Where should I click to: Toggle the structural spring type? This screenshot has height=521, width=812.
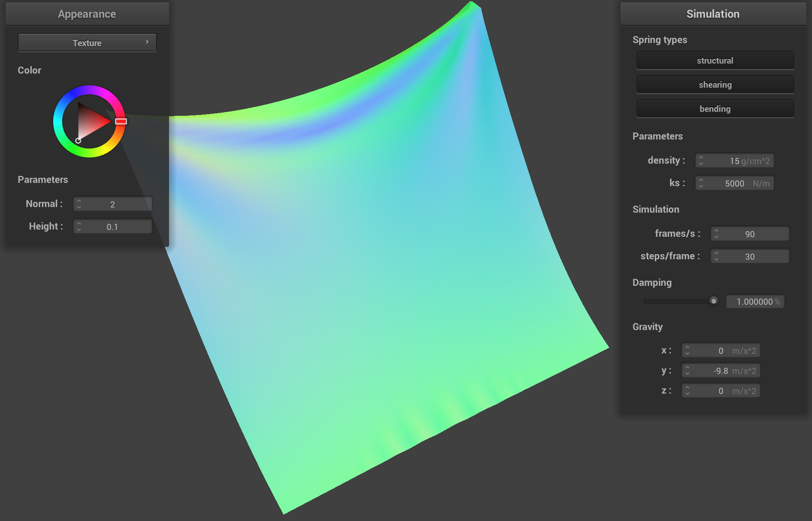[x=715, y=60]
